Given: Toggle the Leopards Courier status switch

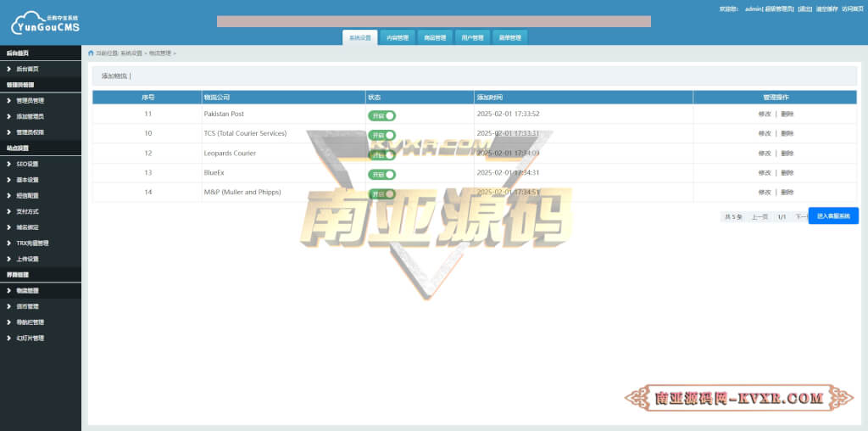Looking at the screenshot, I should point(382,155).
